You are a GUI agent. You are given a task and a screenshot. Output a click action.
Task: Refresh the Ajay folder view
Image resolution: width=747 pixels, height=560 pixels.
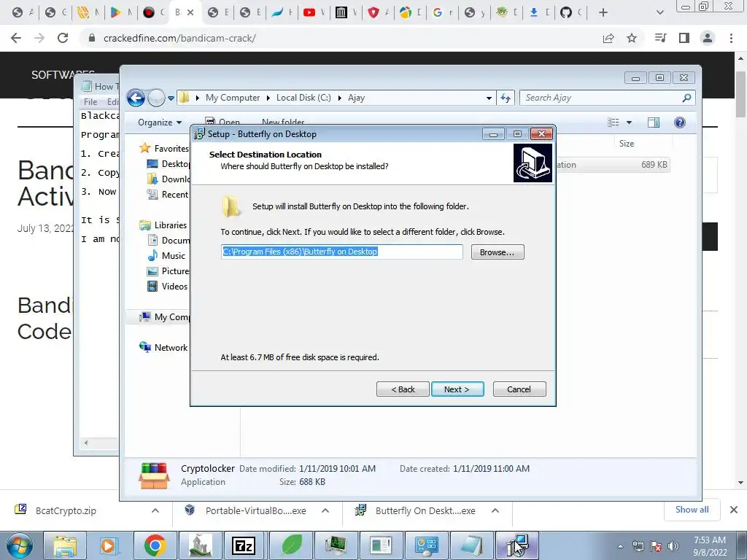tap(506, 98)
